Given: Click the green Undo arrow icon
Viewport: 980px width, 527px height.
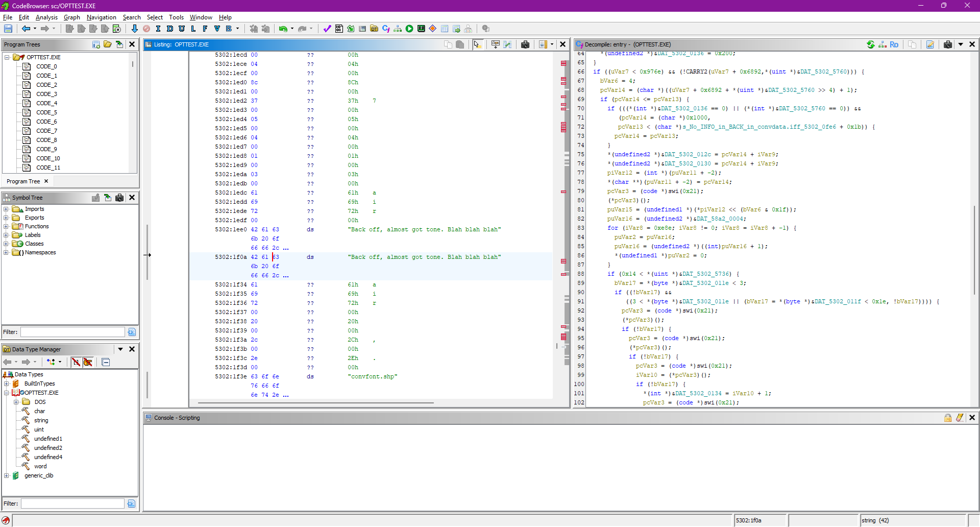Looking at the screenshot, I should (283, 29).
